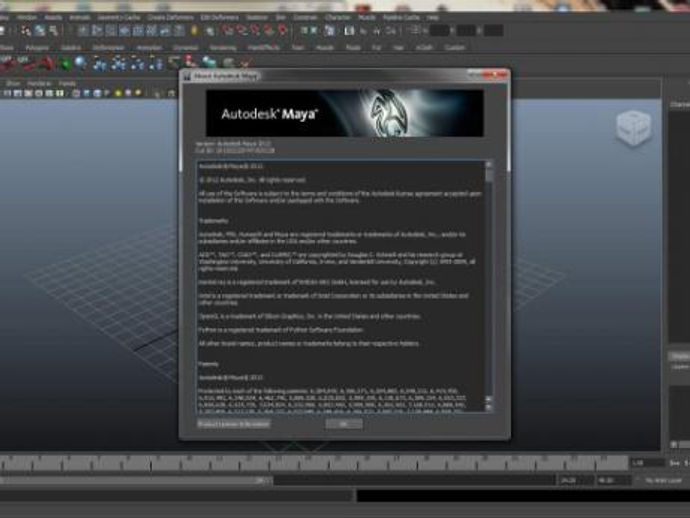Enable snap to curves magnet icon

click(241, 30)
